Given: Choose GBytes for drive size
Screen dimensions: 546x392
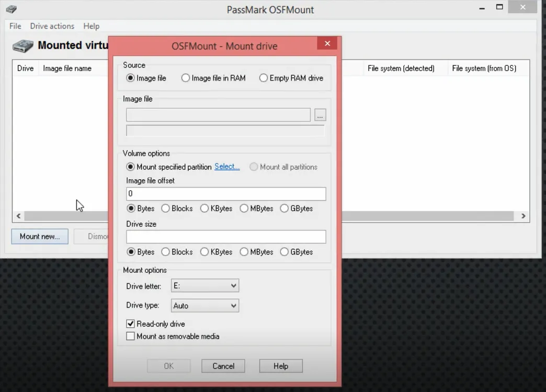Looking at the screenshot, I should tap(285, 252).
